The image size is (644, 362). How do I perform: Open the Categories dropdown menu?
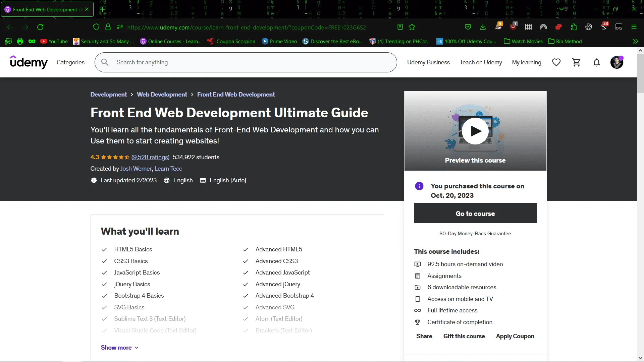(70, 62)
